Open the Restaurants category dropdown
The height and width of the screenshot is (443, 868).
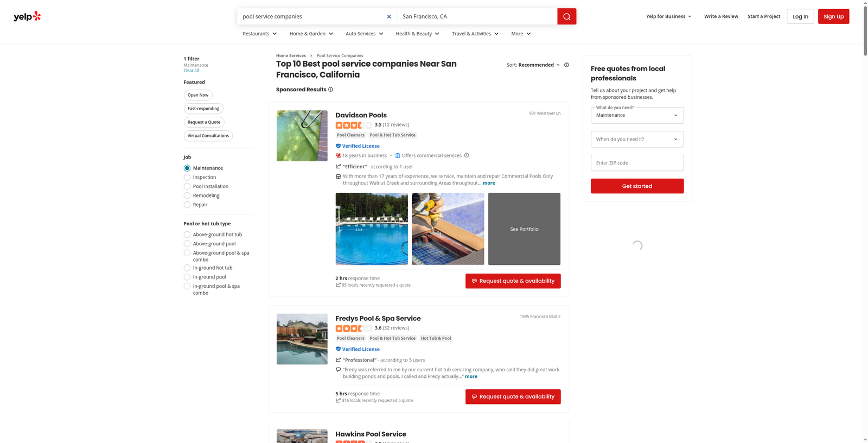tap(260, 34)
